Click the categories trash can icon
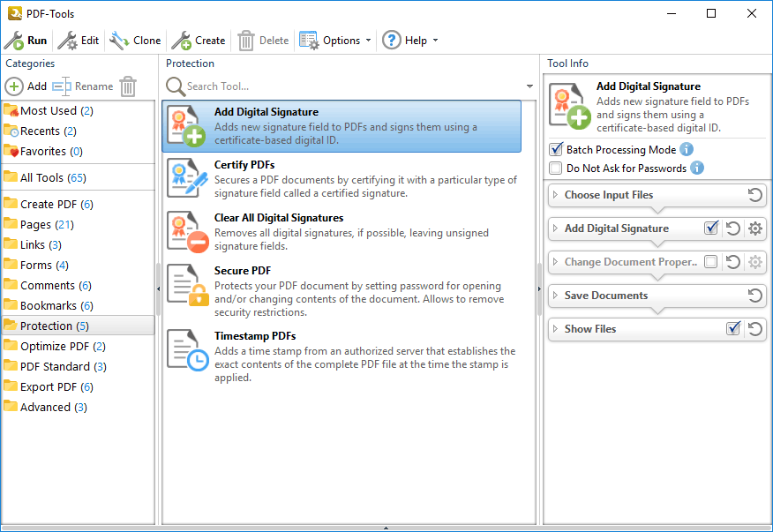 [128, 86]
